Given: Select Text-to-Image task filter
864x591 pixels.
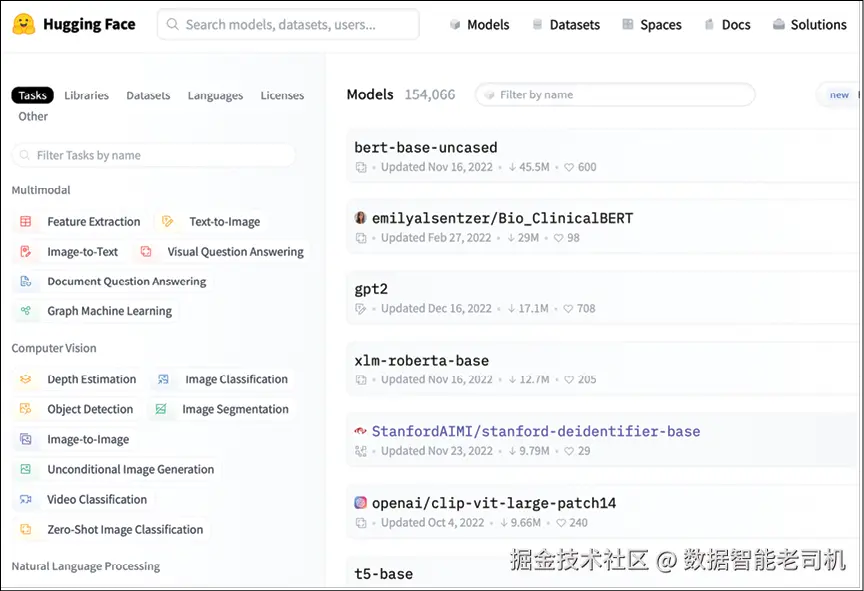Looking at the screenshot, I should pos(211,221).
